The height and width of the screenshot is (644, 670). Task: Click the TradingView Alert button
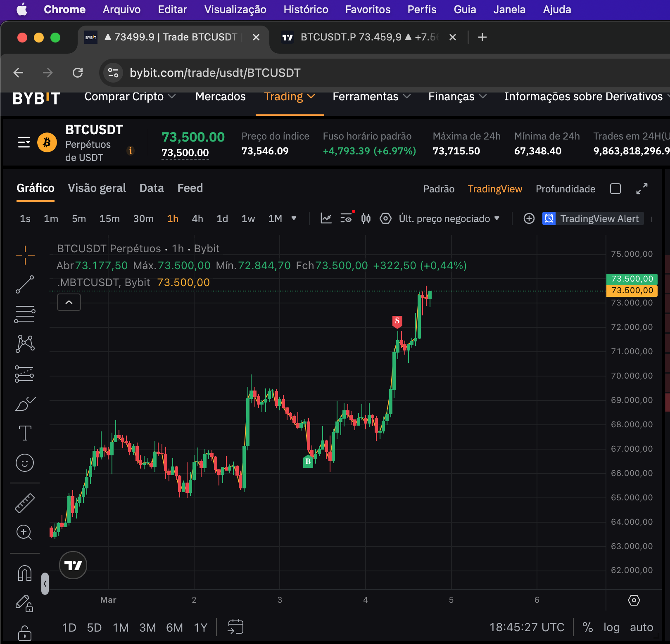(593, 218)
